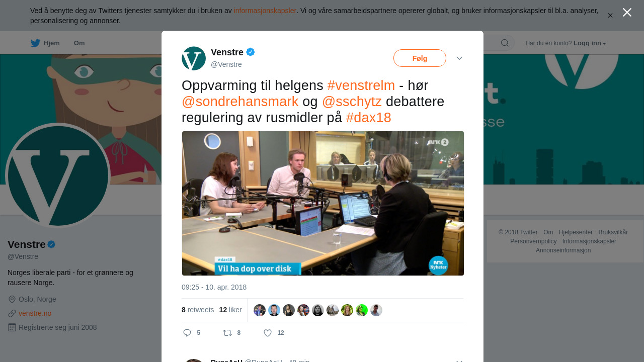This screenshot has height=362, width=644.
Task: Retweet the Venstre tweet
Action: pyautogui.click(x=232, y=333)
